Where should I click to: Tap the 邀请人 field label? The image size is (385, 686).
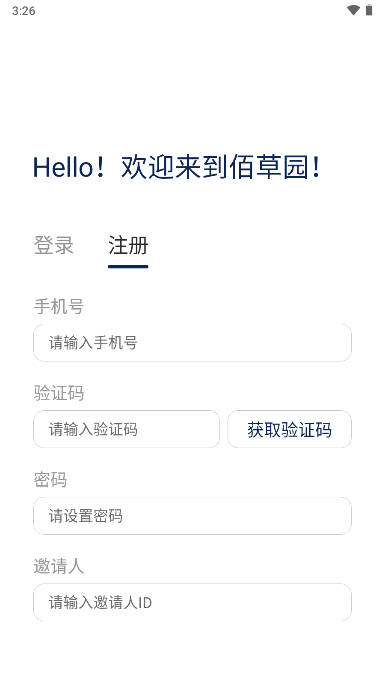click(59, 566)
